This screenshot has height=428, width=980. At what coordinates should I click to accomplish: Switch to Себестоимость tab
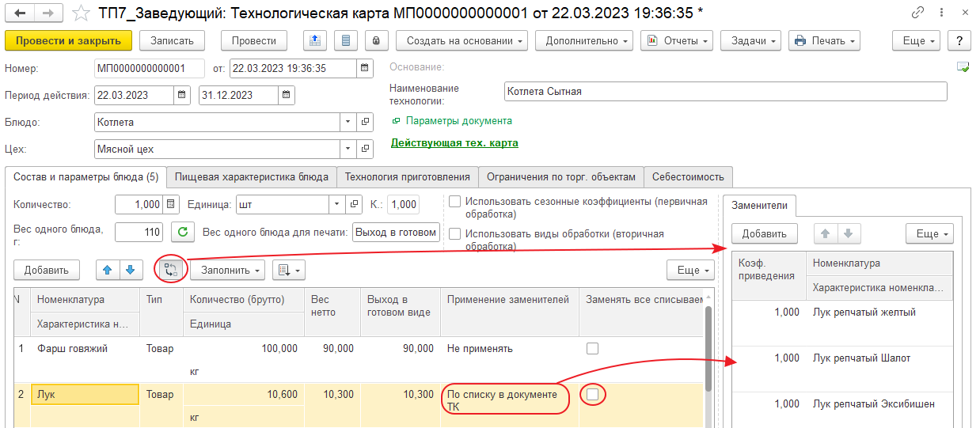688,176
